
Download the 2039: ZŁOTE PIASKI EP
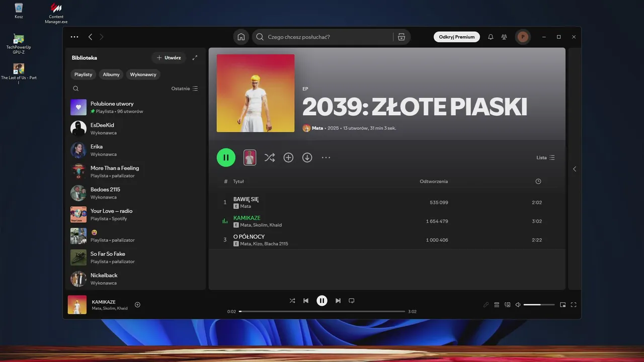tap(307, 157)
